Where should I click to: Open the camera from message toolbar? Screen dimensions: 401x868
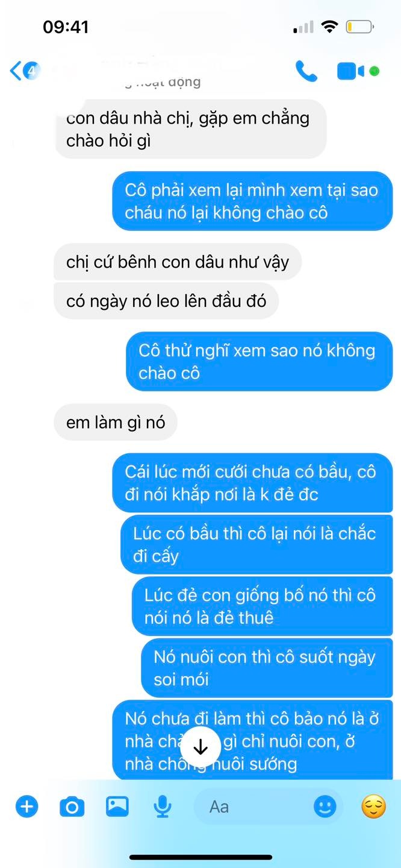pos(72,807)
